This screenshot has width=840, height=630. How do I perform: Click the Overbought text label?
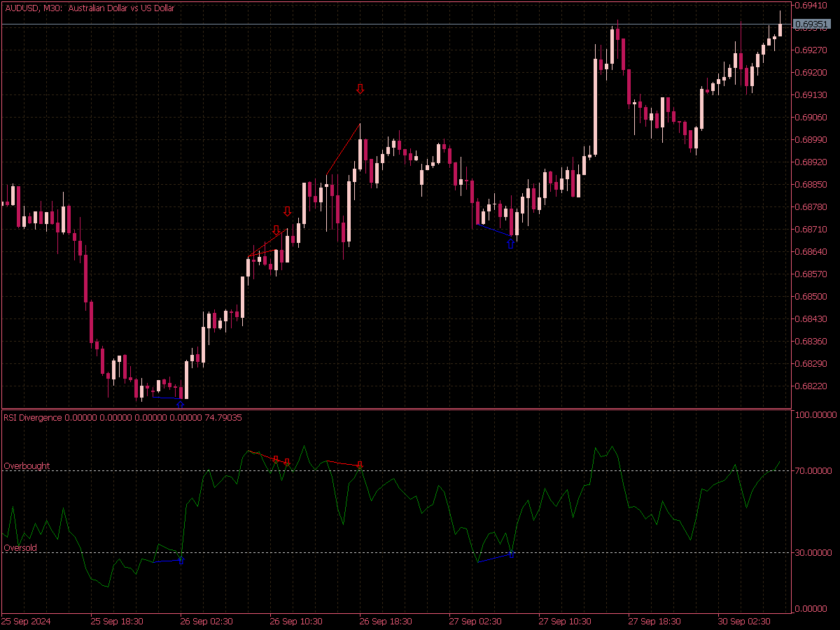[26, 465]
